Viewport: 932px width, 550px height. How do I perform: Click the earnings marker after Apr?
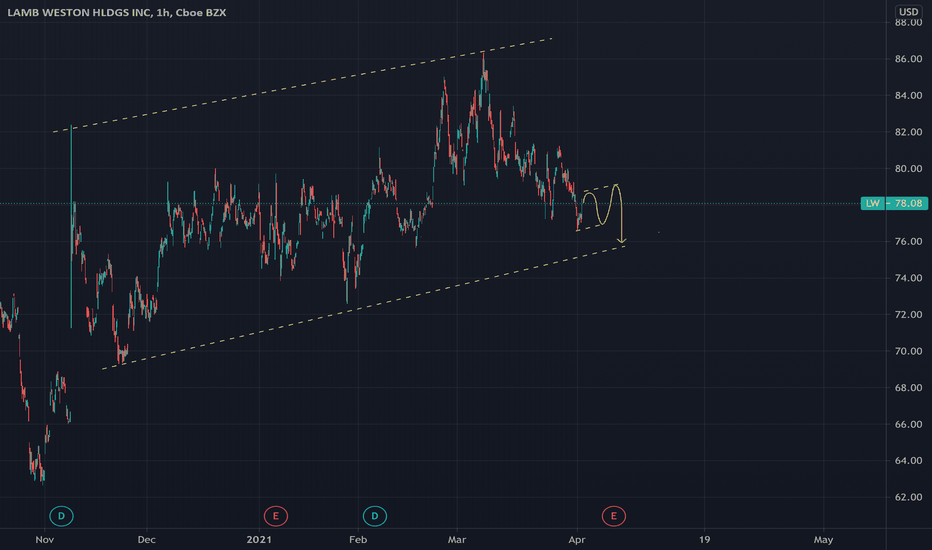coord(613,516)
